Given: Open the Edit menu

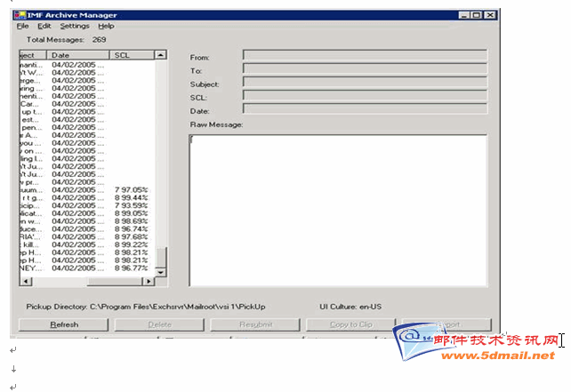Looking at the screenshot, I should tap(44, 27).
